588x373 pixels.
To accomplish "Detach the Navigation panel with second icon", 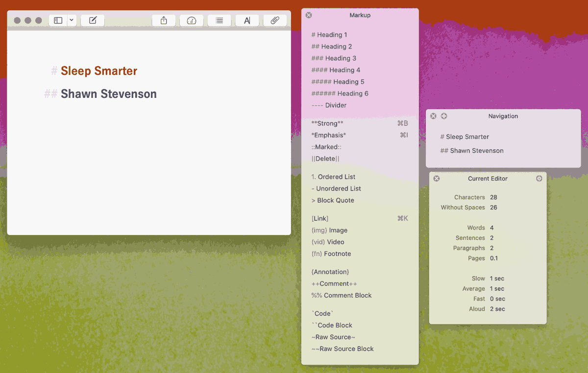I will click(x=444, y=116).
